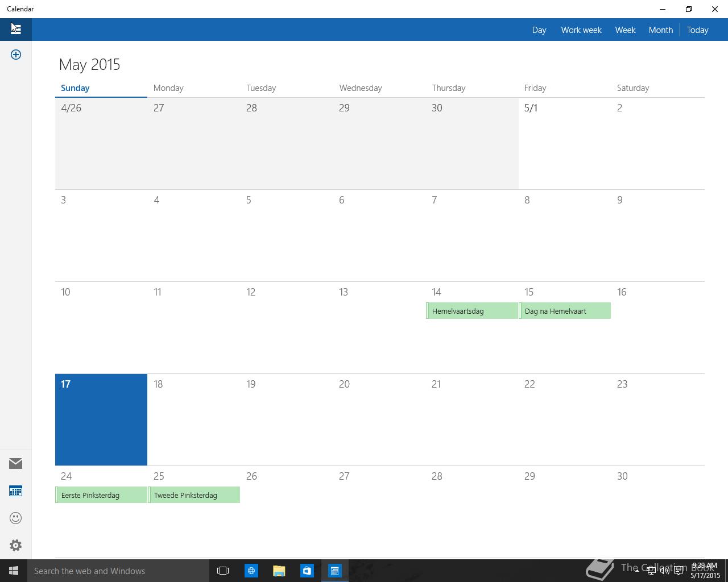Launch the browser globe taskbar icon
Viewport: 728px width, 582px height.
(251, 571)
